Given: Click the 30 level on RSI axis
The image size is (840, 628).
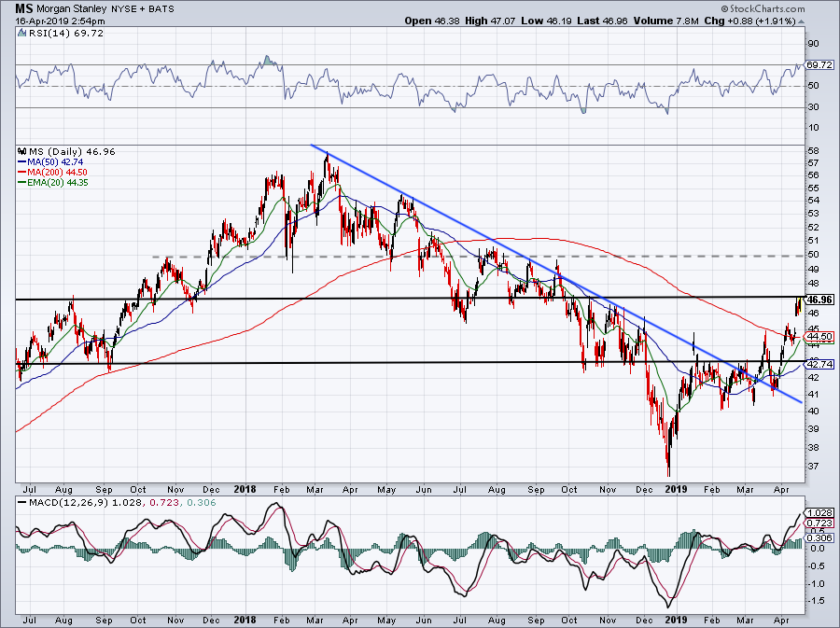Looking at the screenshot, I should point(813,107).
